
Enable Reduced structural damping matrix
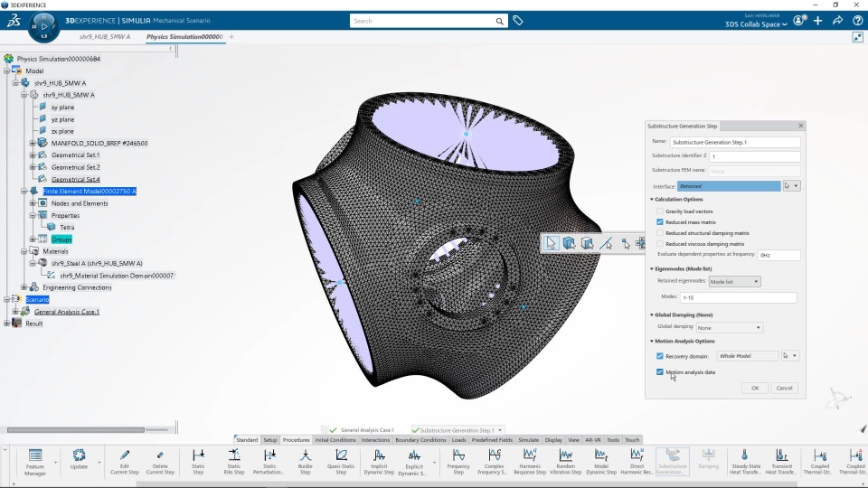660,233
